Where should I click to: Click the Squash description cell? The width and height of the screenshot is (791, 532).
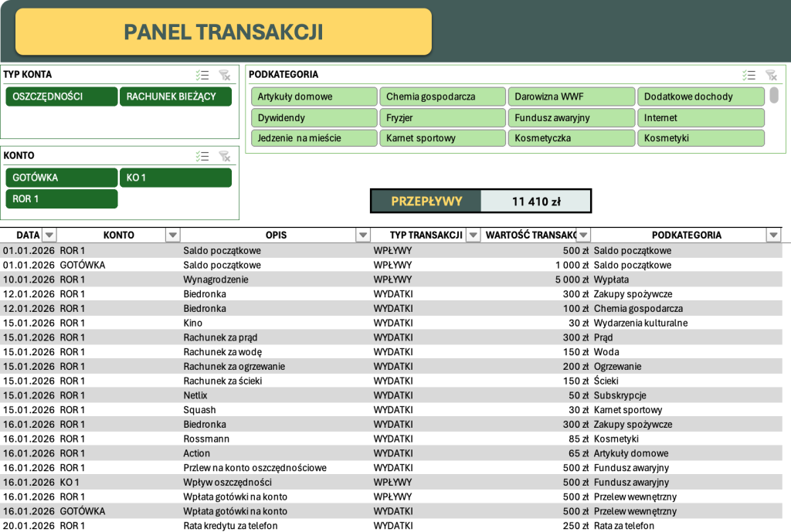pyautogui.click(x=276, y=410)
